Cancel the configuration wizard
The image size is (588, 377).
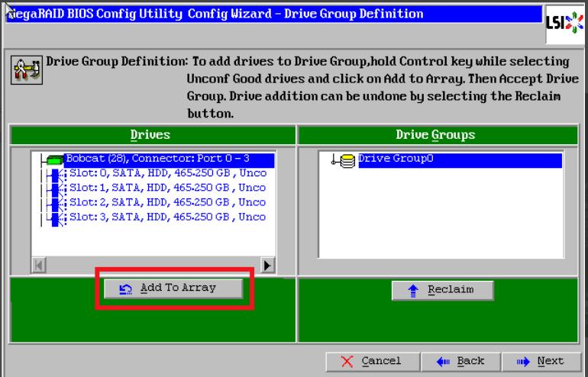[x=373, y=361]
